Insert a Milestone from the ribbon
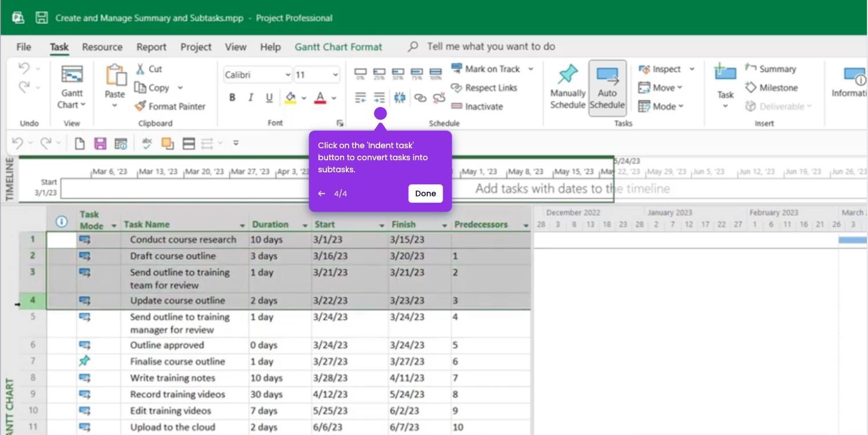868x435 pixels. 771,88
